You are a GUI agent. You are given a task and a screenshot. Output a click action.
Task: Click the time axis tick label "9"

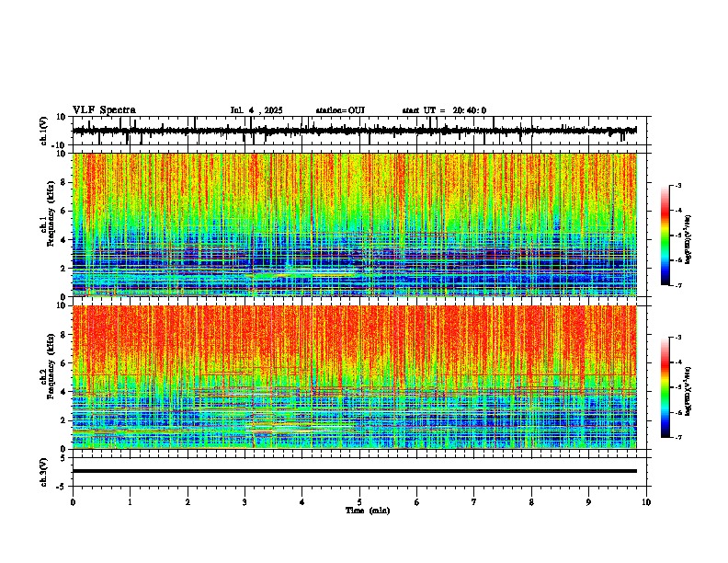tap(588, 502)
